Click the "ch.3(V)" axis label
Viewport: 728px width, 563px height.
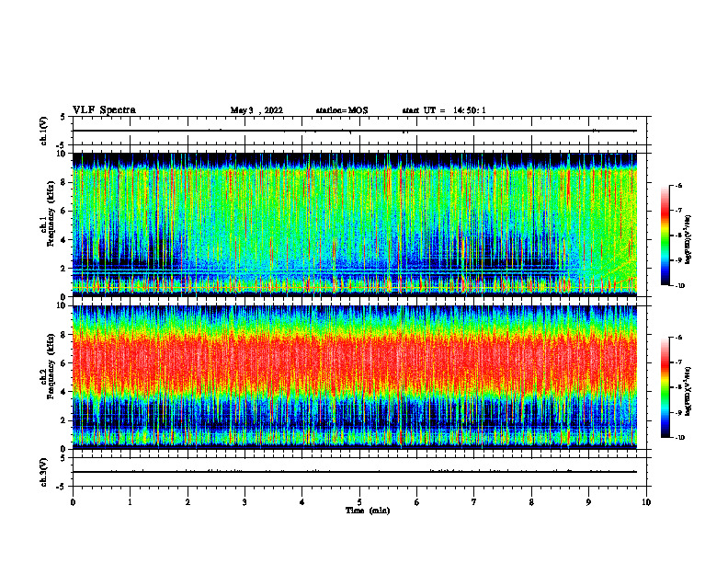tap(44, 473)
